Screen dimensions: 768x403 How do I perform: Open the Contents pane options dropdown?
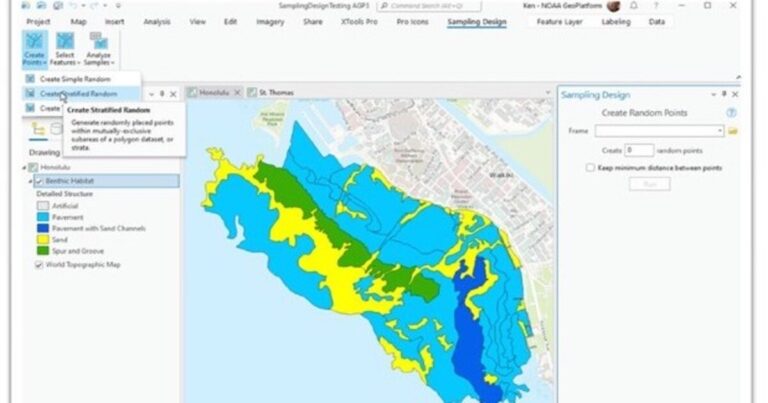pyautogui.click(x=151, y=94)
